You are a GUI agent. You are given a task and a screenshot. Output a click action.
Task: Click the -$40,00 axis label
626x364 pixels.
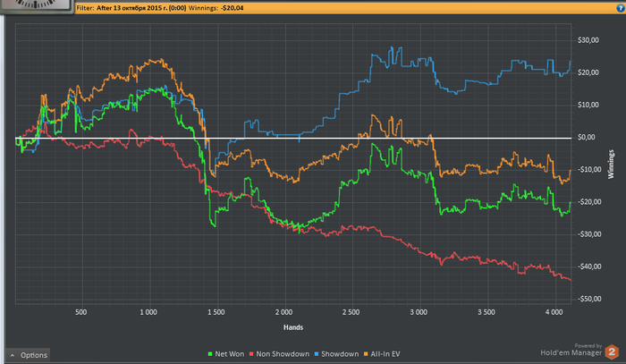tap(589, 267)
